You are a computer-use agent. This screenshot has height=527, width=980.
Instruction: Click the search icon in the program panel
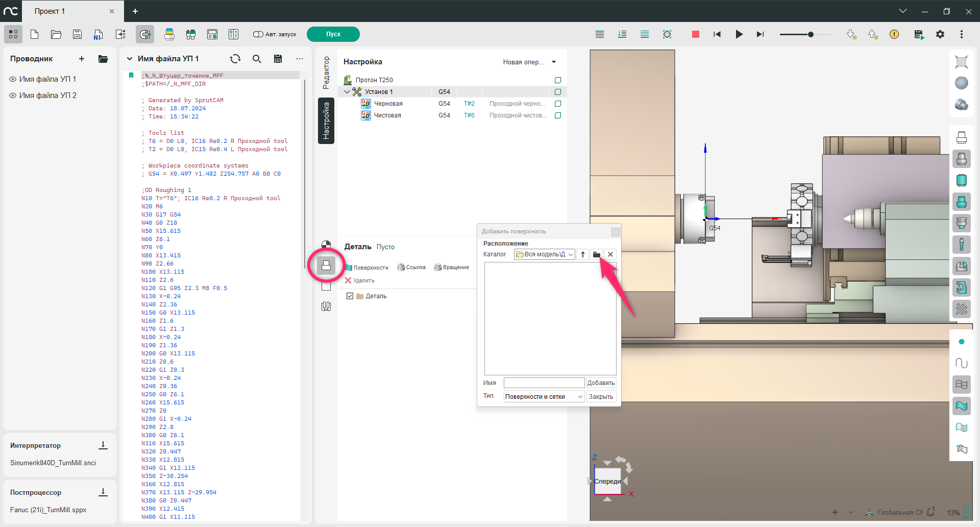click(x=257, y=59)
